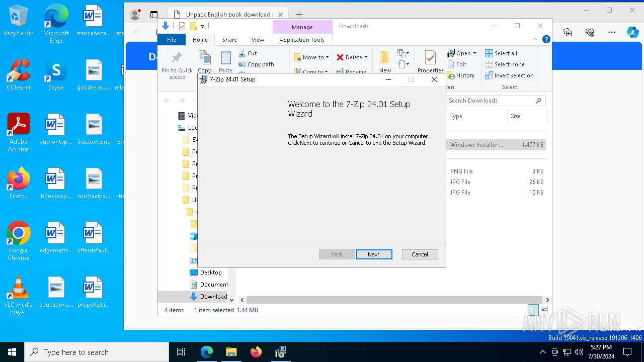Click History in Explorer ribbon

pos(461,75)
